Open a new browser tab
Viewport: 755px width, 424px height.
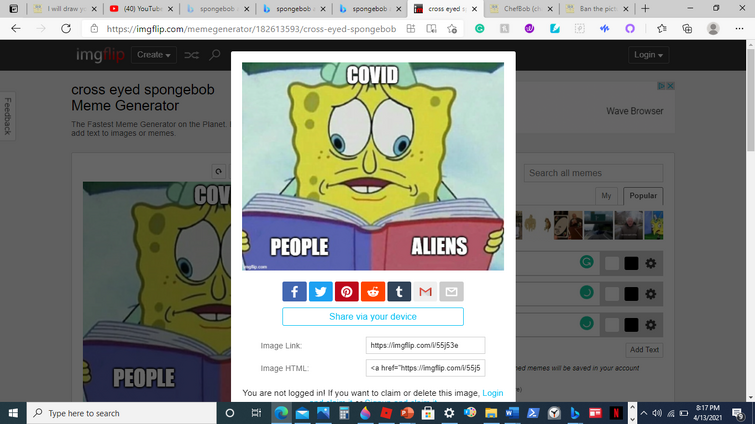(x=645, y=9)
